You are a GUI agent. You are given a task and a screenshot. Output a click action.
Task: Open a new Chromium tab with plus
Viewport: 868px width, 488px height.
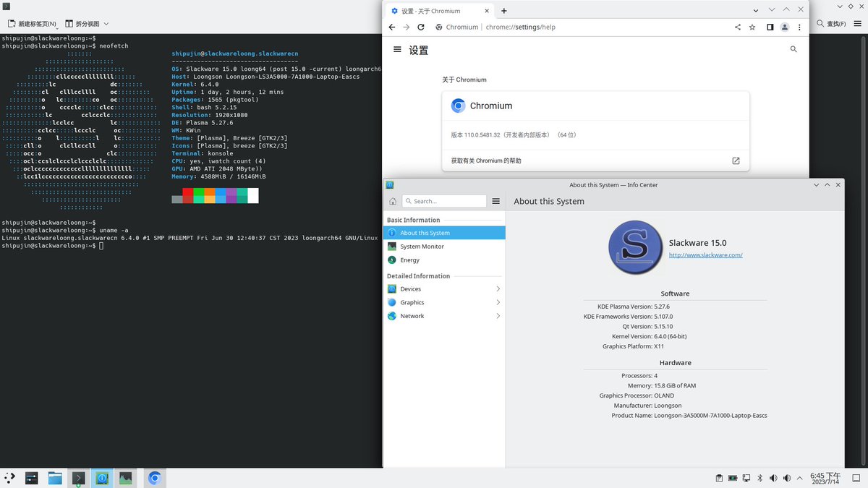(x=504, y=11)
